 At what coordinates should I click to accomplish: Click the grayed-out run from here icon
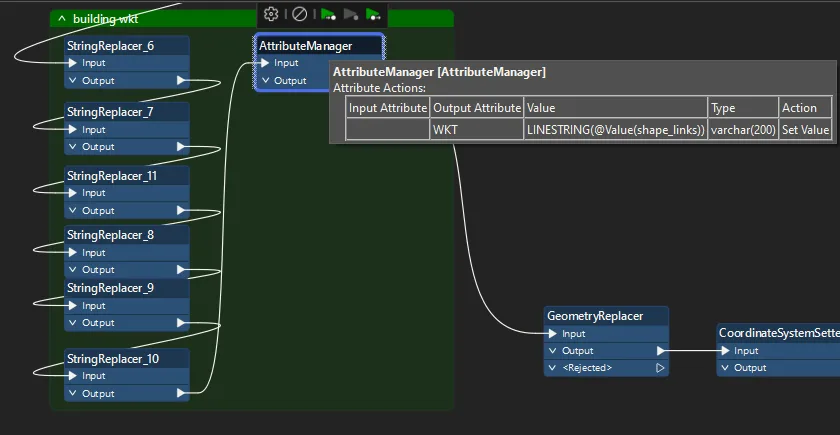351,14
